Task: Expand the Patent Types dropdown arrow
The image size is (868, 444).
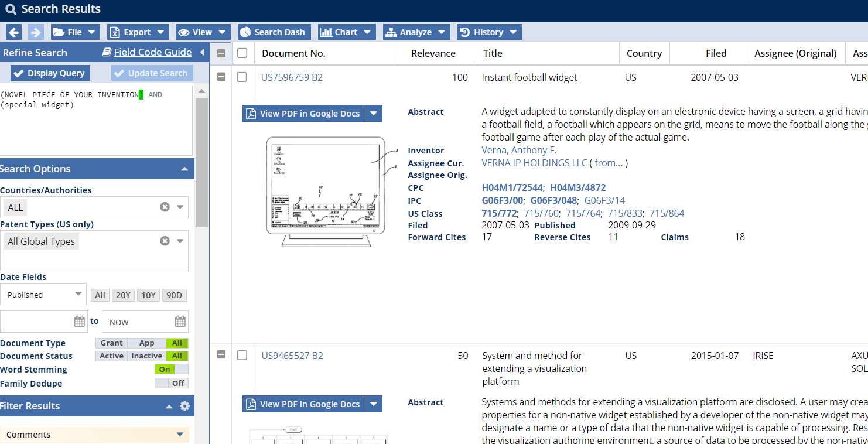Action: pos(180,241)
